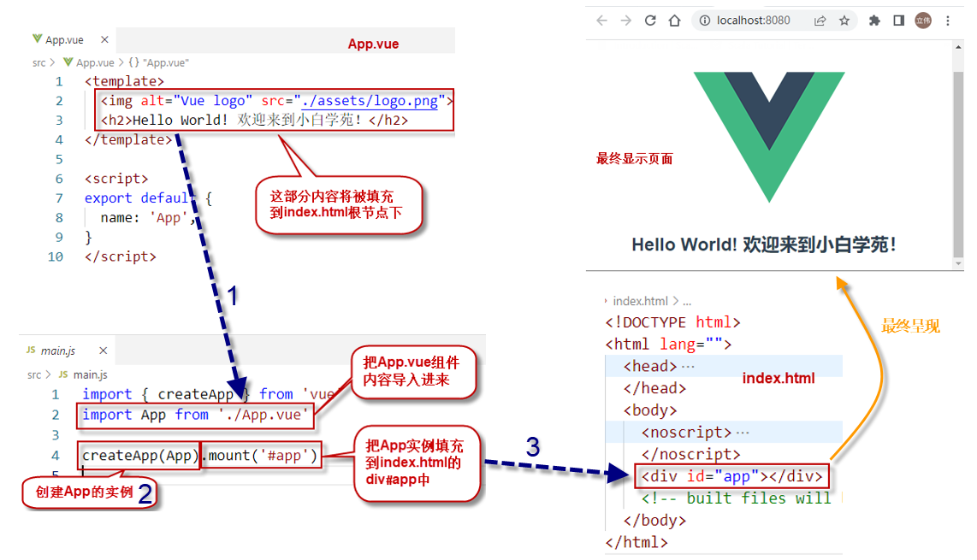The width and height of the screenshot is (977, 560).
Task: Open the ./assets/logo.png path link
Action: 368,101
